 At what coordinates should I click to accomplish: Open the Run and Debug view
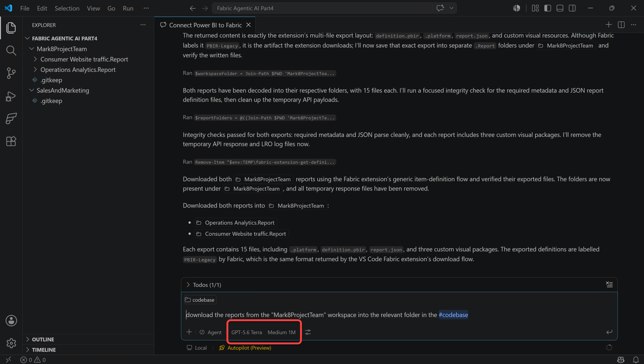[x=11, y=96]
